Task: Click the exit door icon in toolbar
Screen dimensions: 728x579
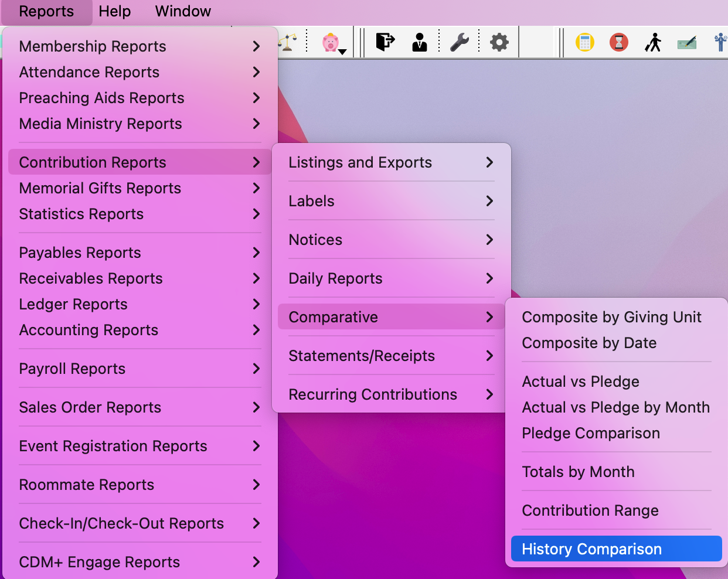Action: pyautogui.click(x=385, y=42)
